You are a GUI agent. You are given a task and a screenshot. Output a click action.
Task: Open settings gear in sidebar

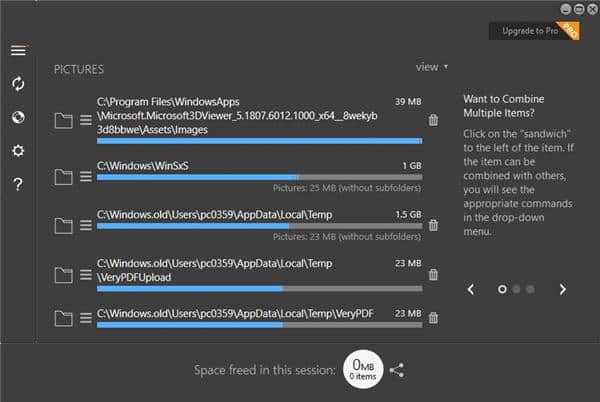pos(18,151)
